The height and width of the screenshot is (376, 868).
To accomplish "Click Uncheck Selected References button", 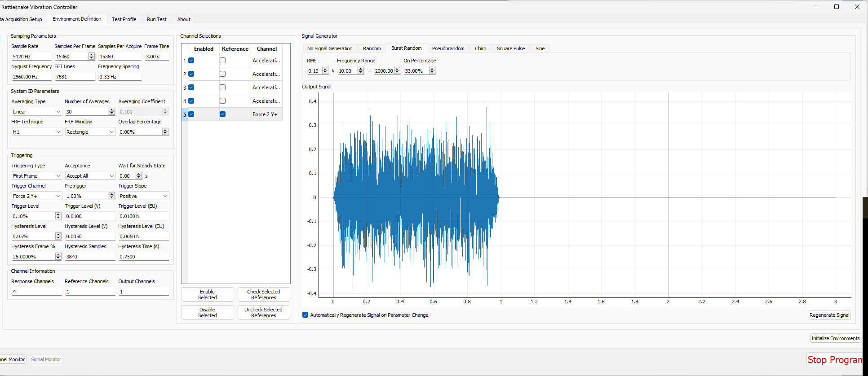I will coord(264,312).
